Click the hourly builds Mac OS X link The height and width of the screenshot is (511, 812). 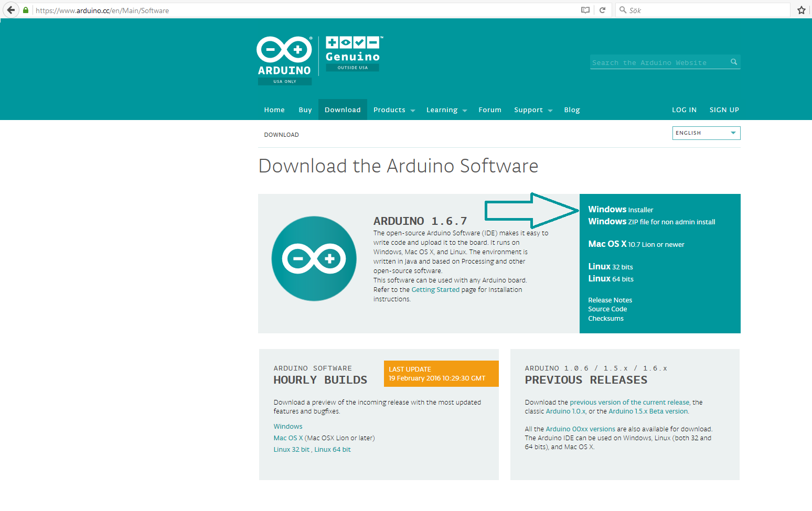point(288,438)
